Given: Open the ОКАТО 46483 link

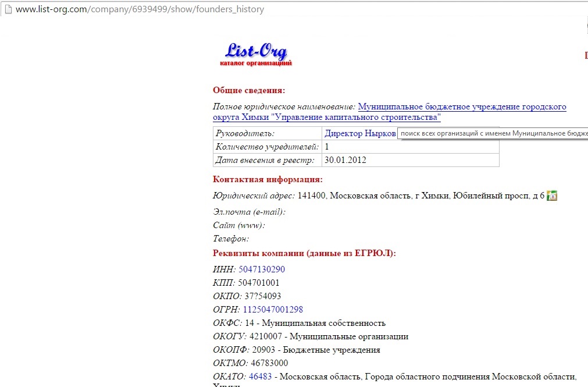Looking at the screenshot, I should pyautogui.click(x=260, y=376).
